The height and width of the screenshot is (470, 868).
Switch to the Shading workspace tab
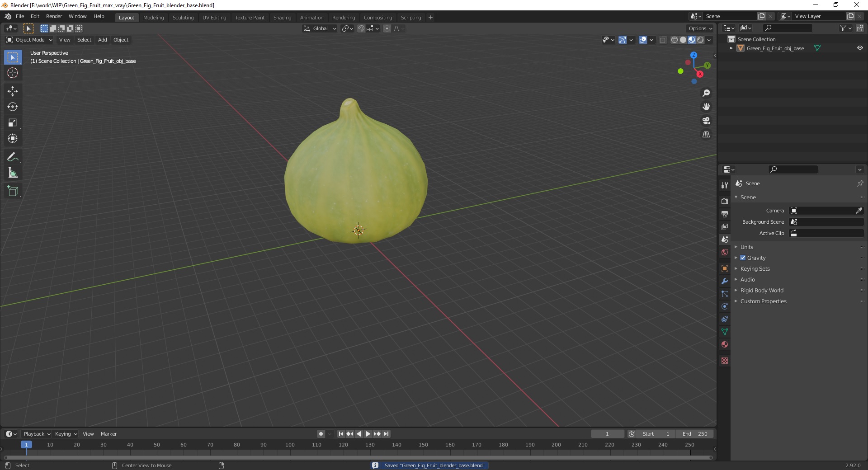point(282,18)
